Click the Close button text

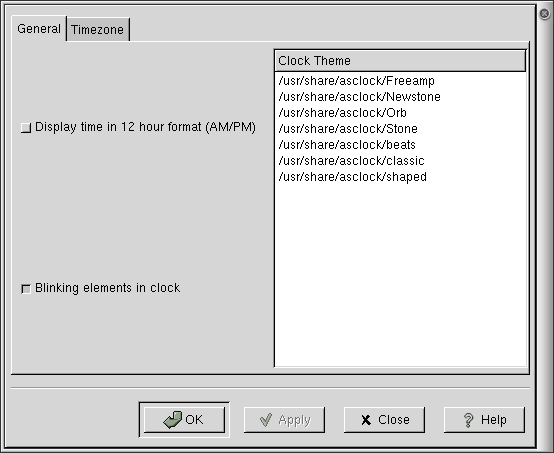point(394,420)
